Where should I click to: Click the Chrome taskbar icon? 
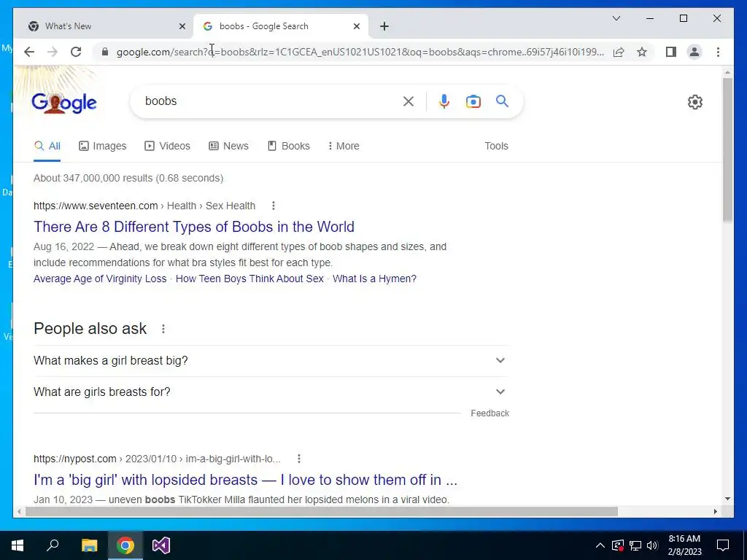pos(125,545)
